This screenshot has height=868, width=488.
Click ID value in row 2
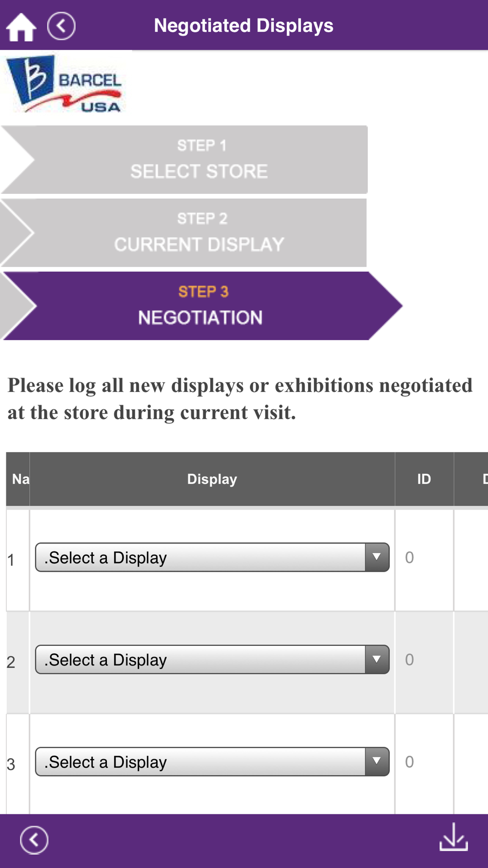(x=409, y=660)
